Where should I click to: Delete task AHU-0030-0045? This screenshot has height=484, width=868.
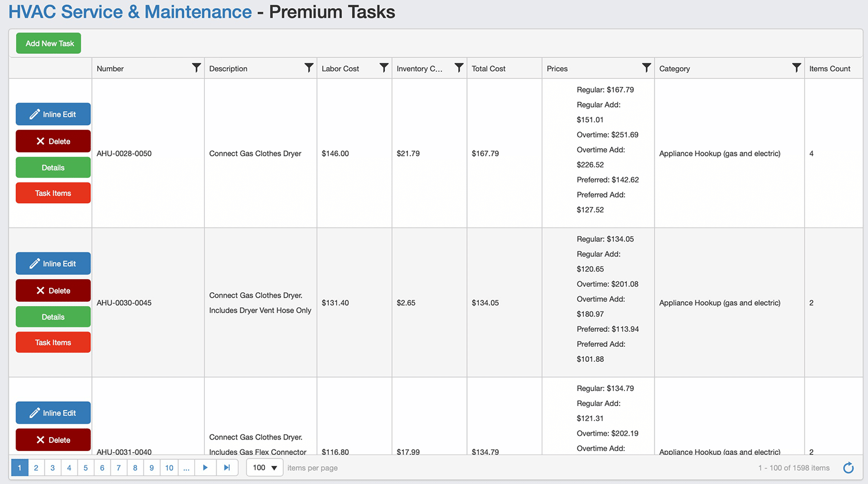[x=53, y=291]
